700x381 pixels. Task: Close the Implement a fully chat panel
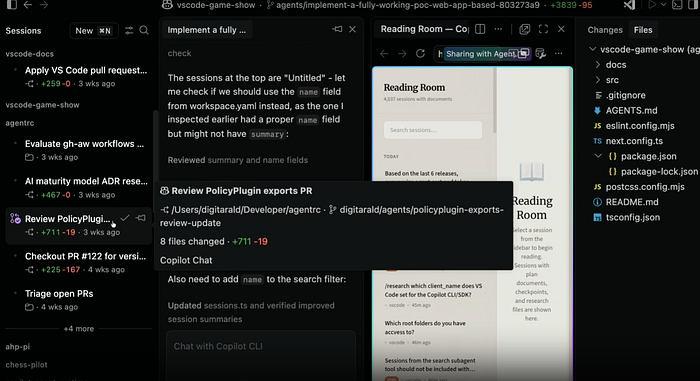tap(352, 29)
